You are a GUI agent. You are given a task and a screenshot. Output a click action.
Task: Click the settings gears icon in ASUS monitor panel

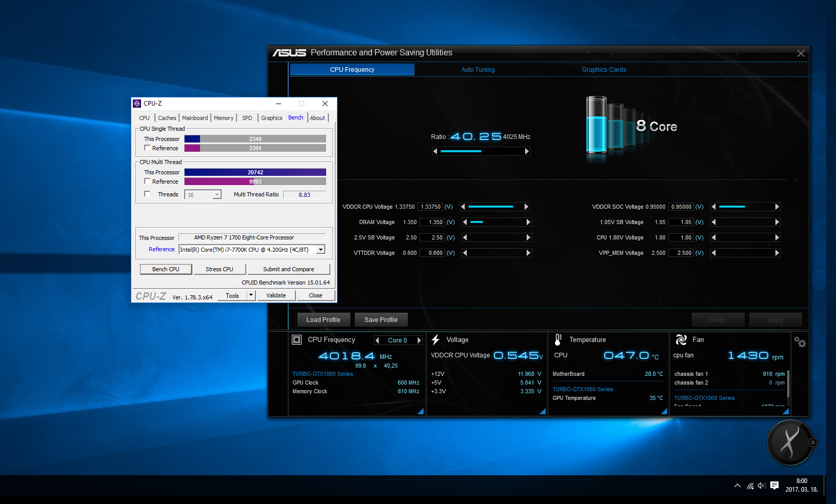click(800, 342)
